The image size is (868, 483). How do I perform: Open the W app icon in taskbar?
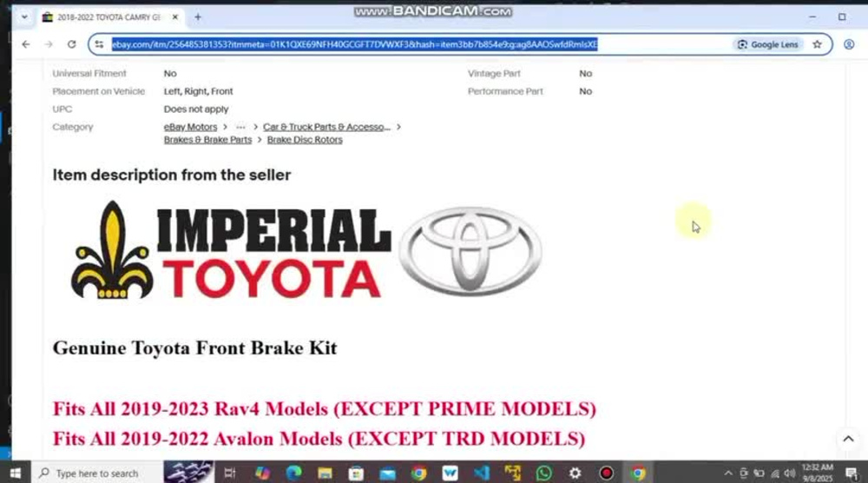[450, 473]
